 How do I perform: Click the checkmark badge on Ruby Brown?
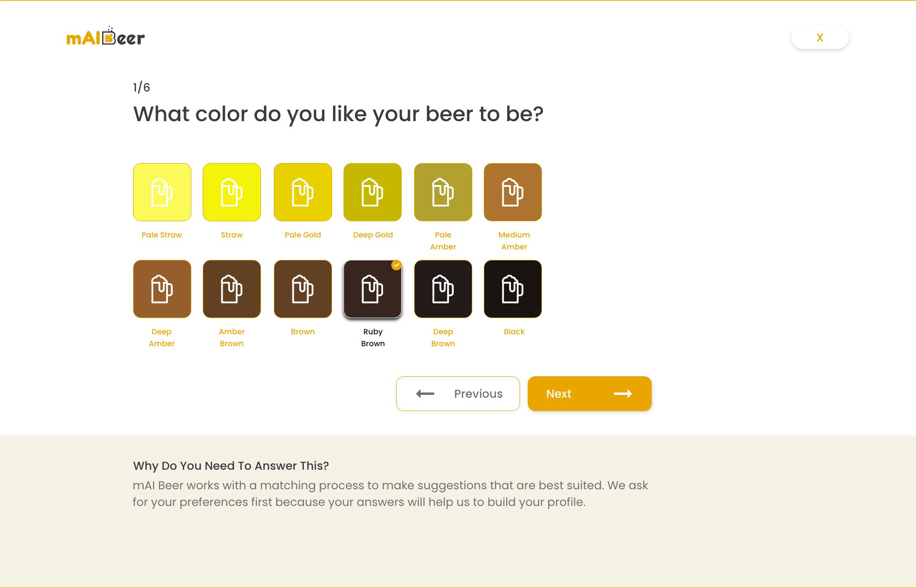pyautogui.click(x=396, y=266)
